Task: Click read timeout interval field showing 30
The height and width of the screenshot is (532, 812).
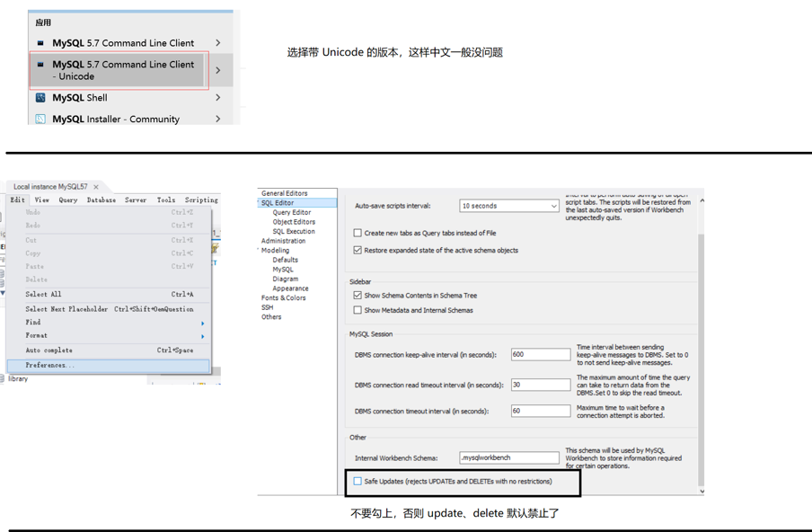Action: 541,385
